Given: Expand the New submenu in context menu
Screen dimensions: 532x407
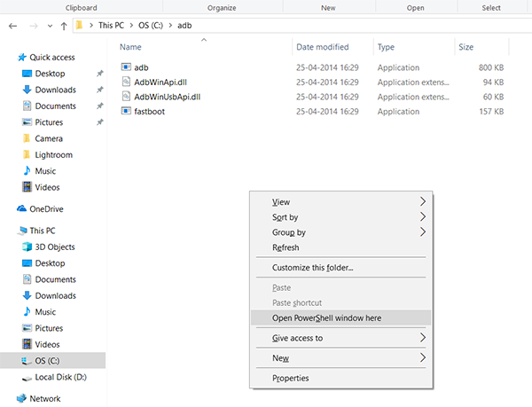Looking at the screenshot, I should [341, 358].
